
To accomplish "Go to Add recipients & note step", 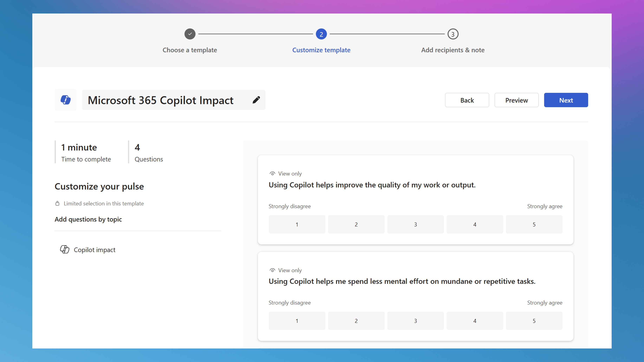I will pos(453,50).
